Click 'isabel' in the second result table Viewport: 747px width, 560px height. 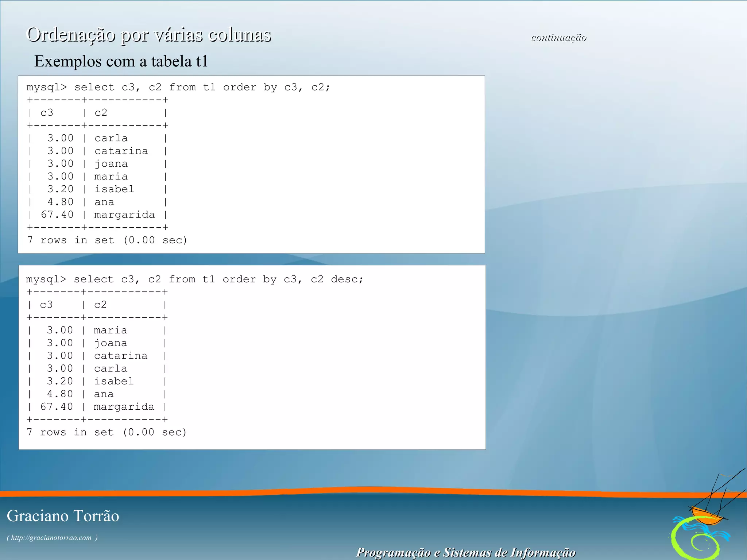113,381
